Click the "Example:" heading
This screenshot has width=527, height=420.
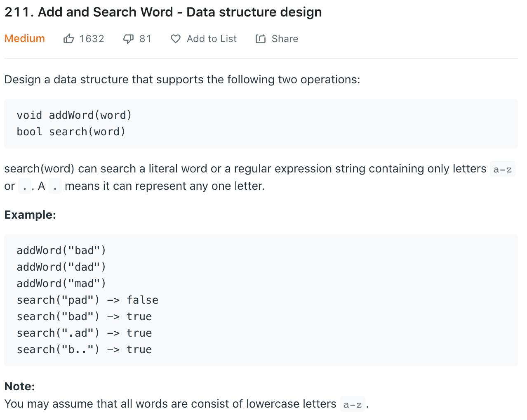(30, 215)
